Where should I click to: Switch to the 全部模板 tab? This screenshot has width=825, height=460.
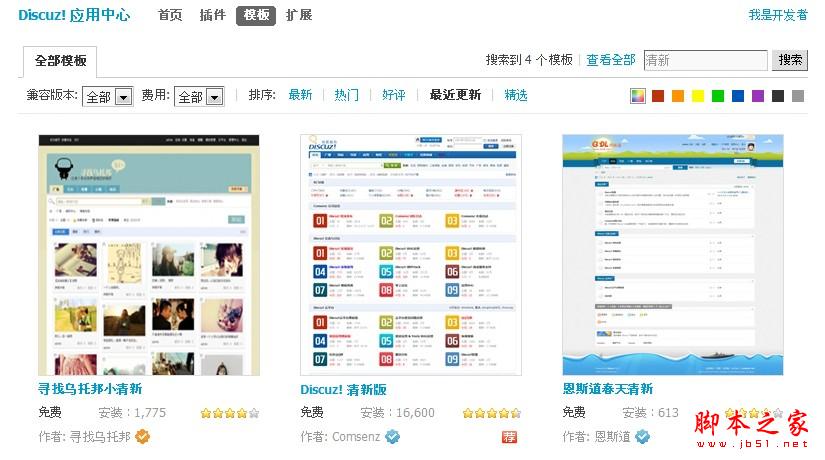tap(60, 61)
